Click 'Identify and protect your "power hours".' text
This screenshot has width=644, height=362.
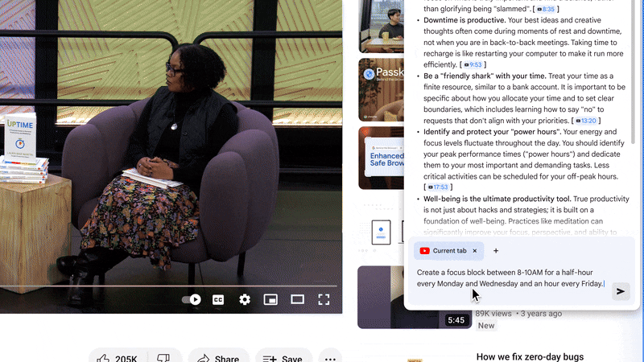tap(493, 132)
